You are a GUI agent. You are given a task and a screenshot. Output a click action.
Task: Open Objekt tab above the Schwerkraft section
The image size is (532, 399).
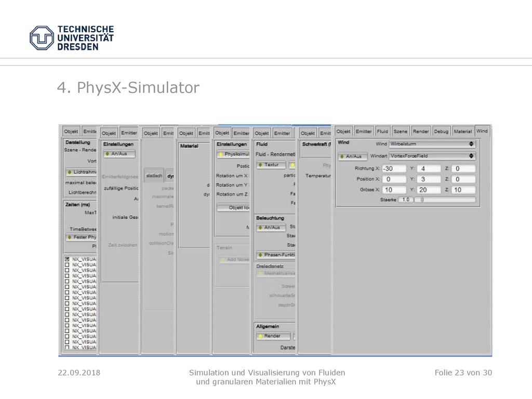(x=308, y=134)
